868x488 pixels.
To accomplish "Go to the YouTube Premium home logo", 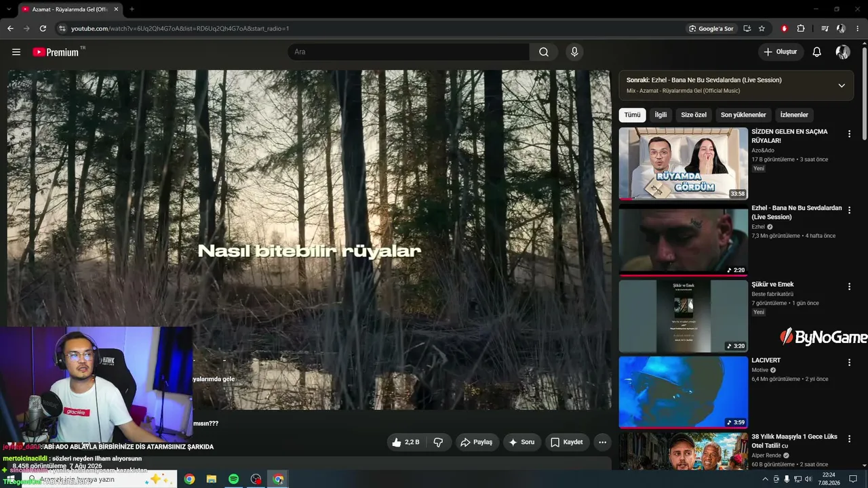I will click(56, 52).
